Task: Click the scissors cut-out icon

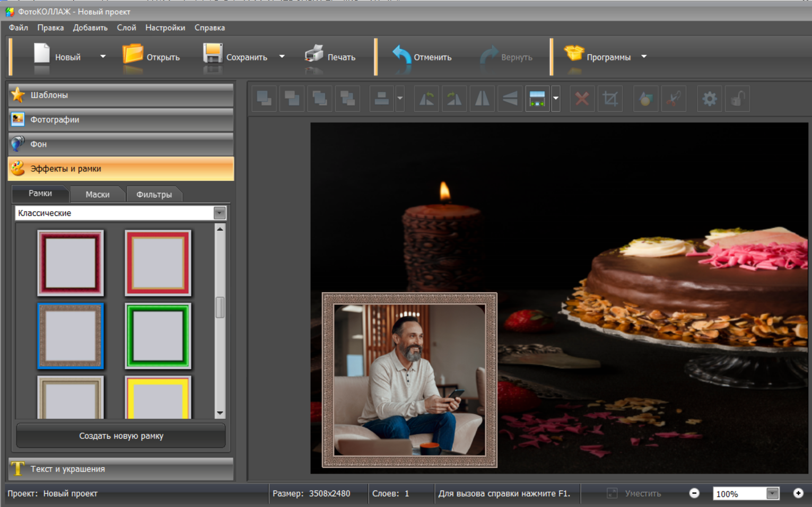Action: [x=674, y=99]
